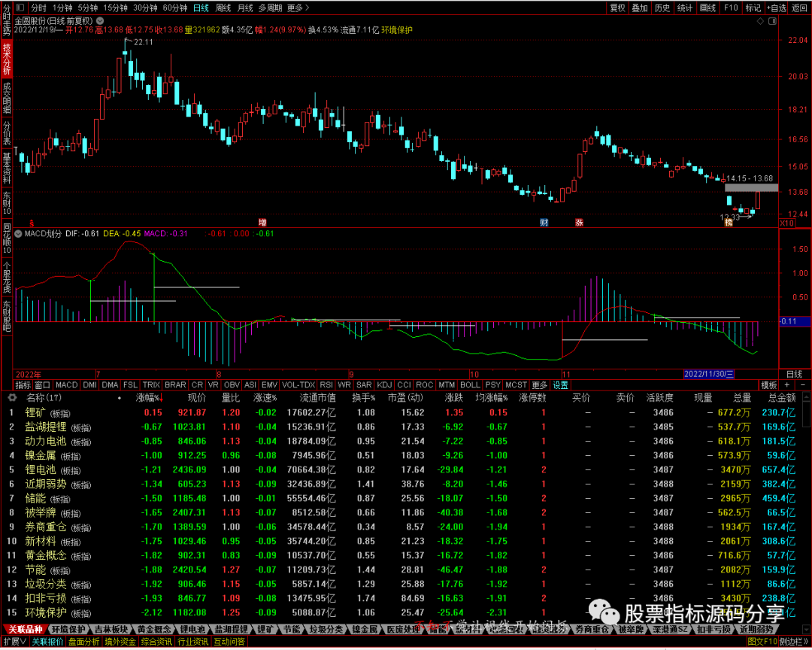Sort by the 流通市值 column header
This screenshot has width=812, height=650.
click(318, 398)
